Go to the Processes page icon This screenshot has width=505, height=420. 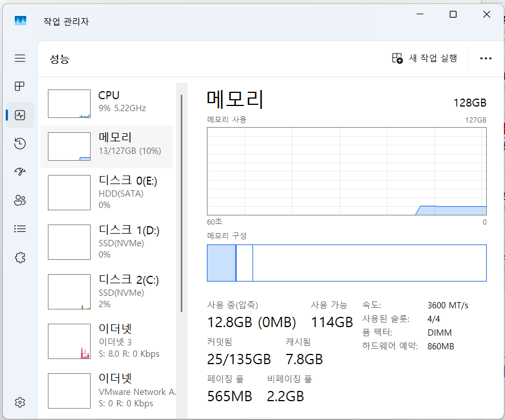[x=20, y=87]
